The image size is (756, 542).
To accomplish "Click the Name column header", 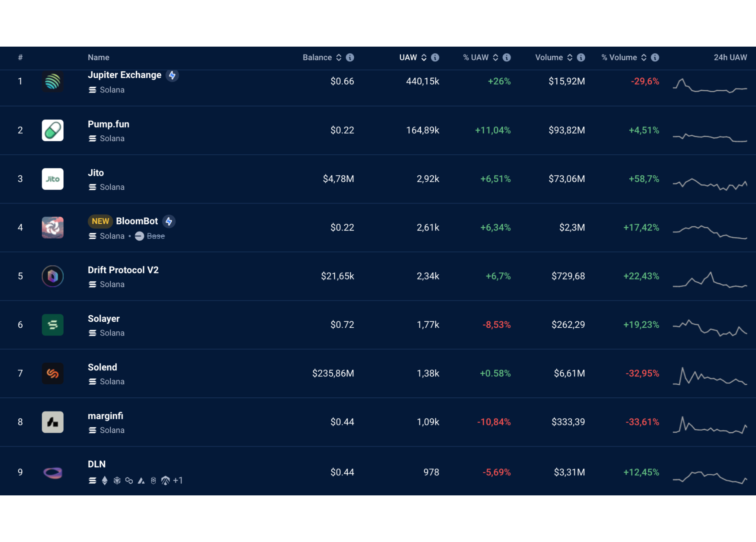I will point(98,57).
